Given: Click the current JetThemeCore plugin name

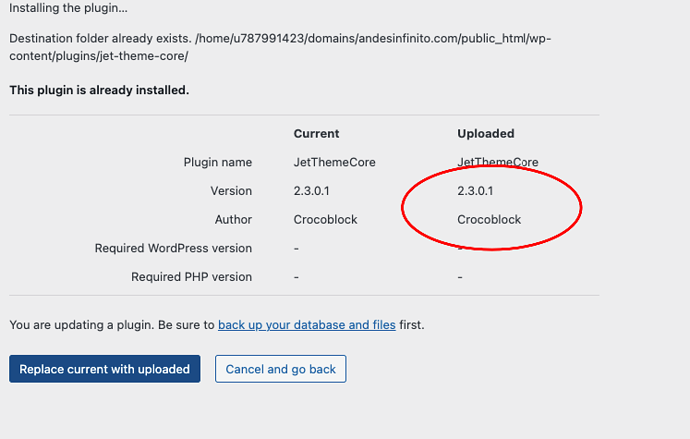Looking at the screenshot, I should [334, 162].
